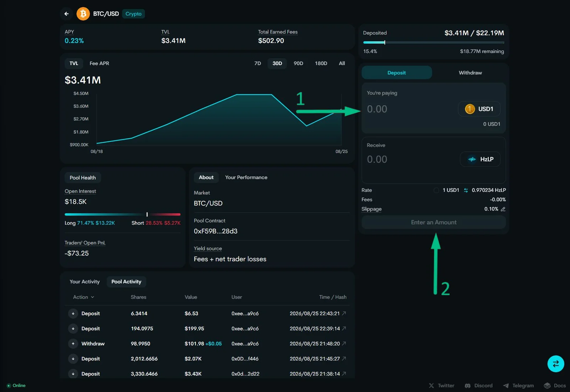This screenshot has height=392, width=570.
Task: Open the Docs link in the footer
Action: coord(555,386)
